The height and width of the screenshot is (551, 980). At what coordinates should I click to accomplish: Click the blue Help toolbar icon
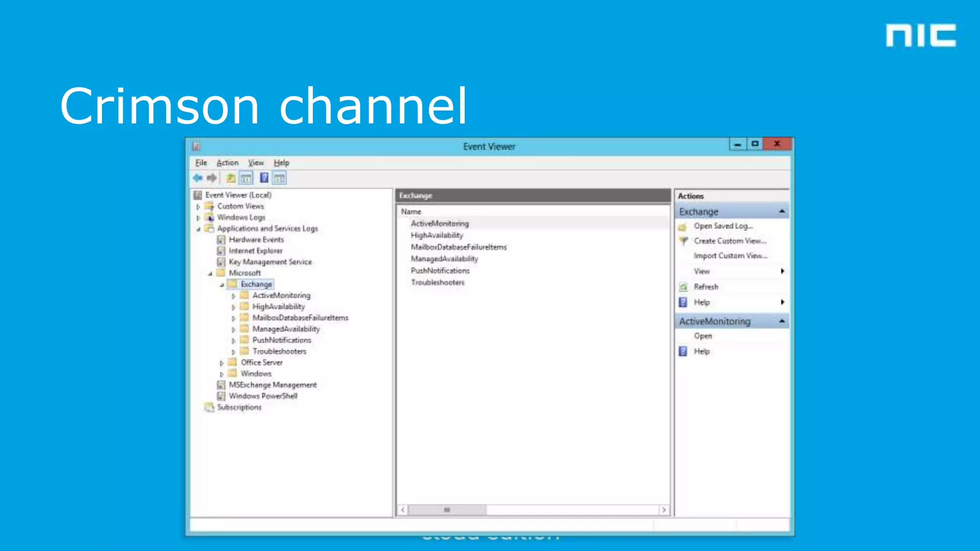click(x=264, y=178)
